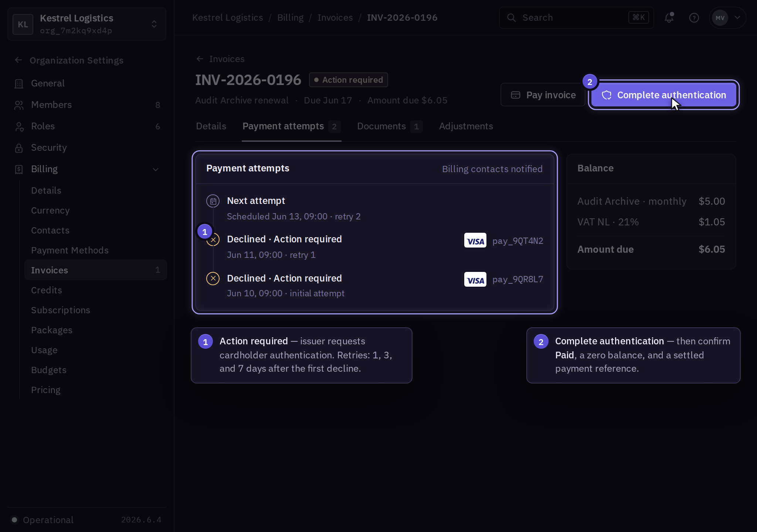
Task: Click declined icon on initial attempt row
Action: 213,278
